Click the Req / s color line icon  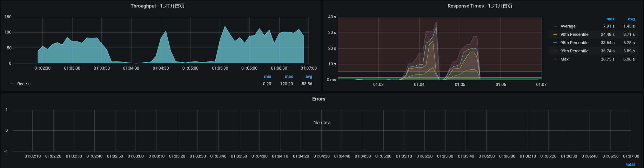pos(12,84)
